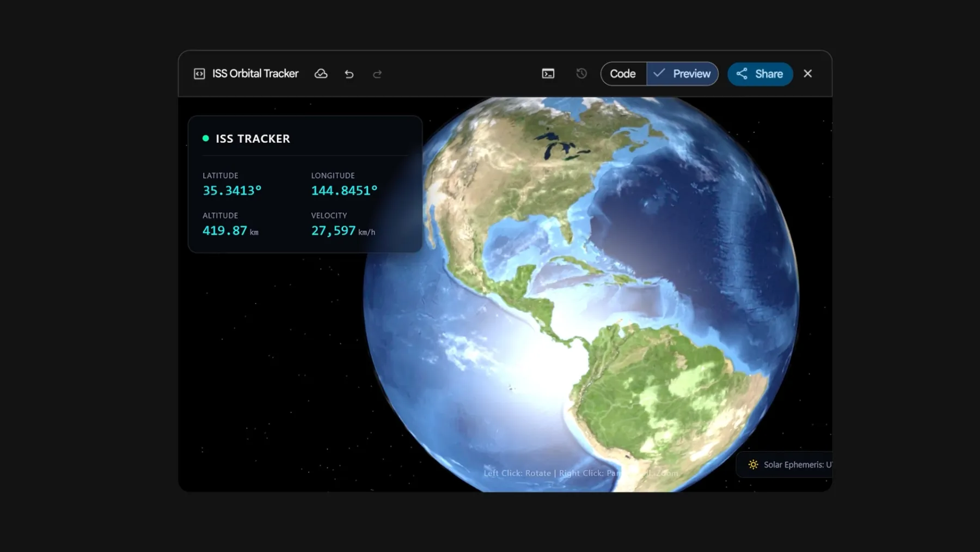Click the redo arrow icon

377,74
